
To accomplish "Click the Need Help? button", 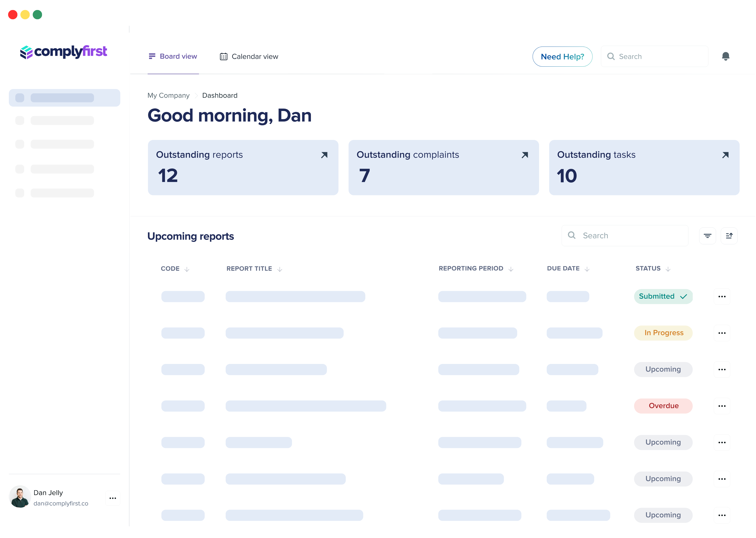I will pyautogui.click(x=562, y=57).
